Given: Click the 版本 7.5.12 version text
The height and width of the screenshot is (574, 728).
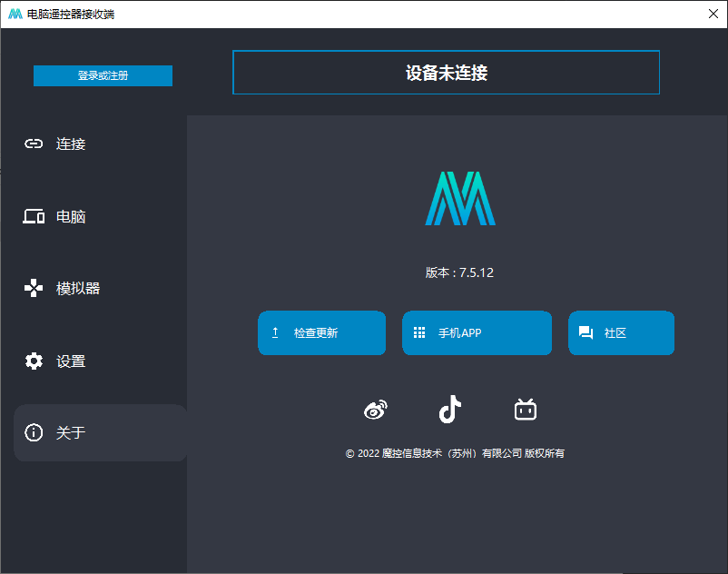Looking at the screenshot, I should pos(459,272).
